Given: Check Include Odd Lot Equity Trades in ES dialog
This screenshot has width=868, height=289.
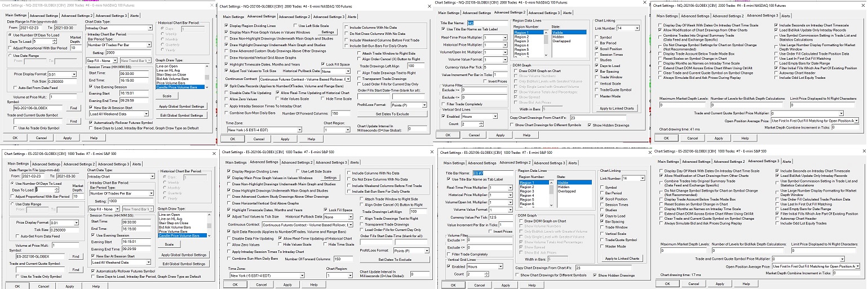Looking at the screenshot, I should (x=776, y=223).
